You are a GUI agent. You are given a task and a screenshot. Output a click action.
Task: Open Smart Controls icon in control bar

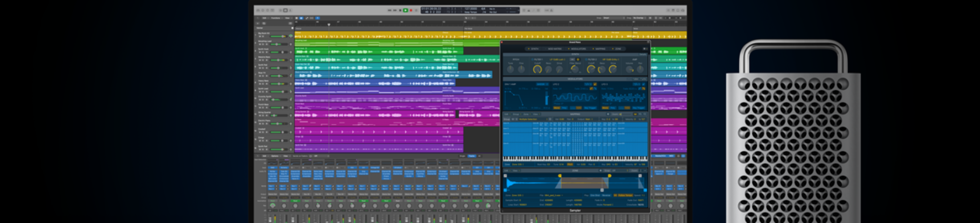coord(280,10)
